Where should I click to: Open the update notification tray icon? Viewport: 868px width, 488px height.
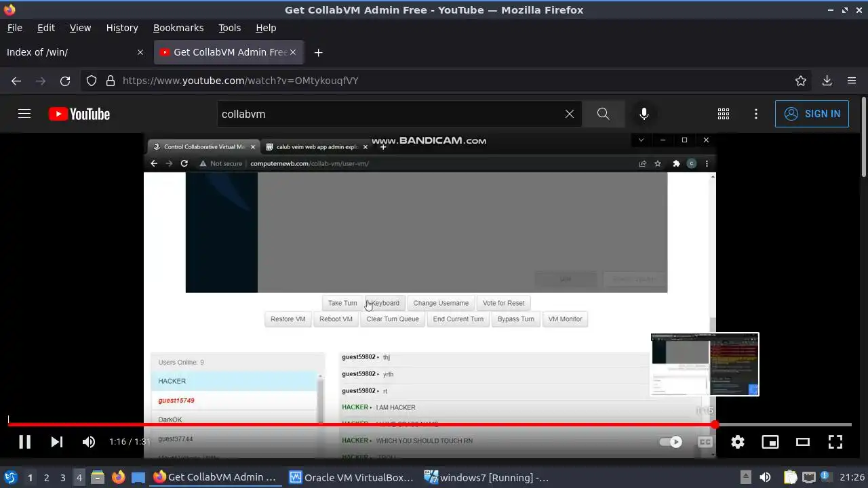[x=827, y=477]
